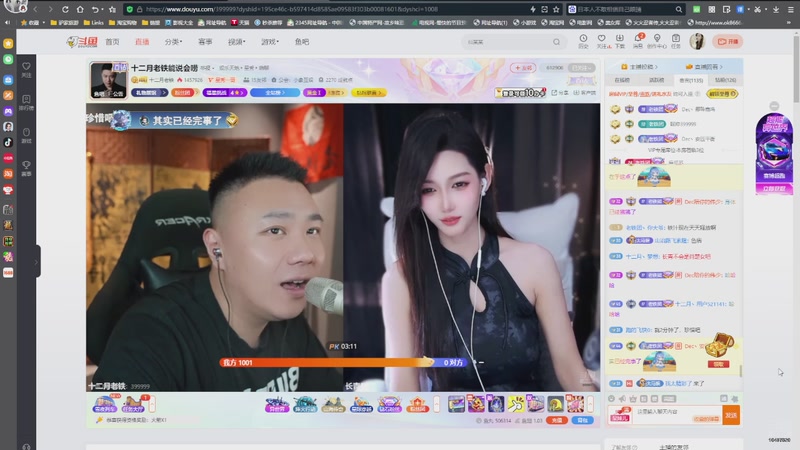Open browser hamburger main menu
The image size is (800, 450).
click(791, 9)
